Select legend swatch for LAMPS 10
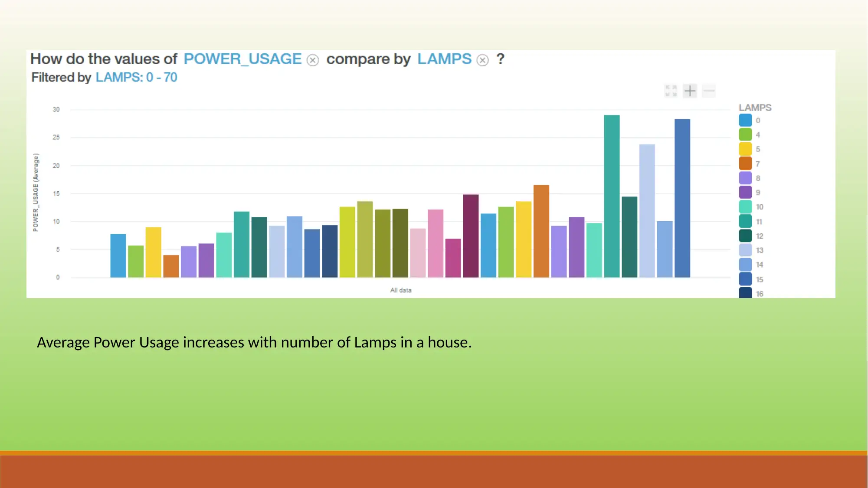The height and width of the screenshot is (488, 868). [745, 206]
